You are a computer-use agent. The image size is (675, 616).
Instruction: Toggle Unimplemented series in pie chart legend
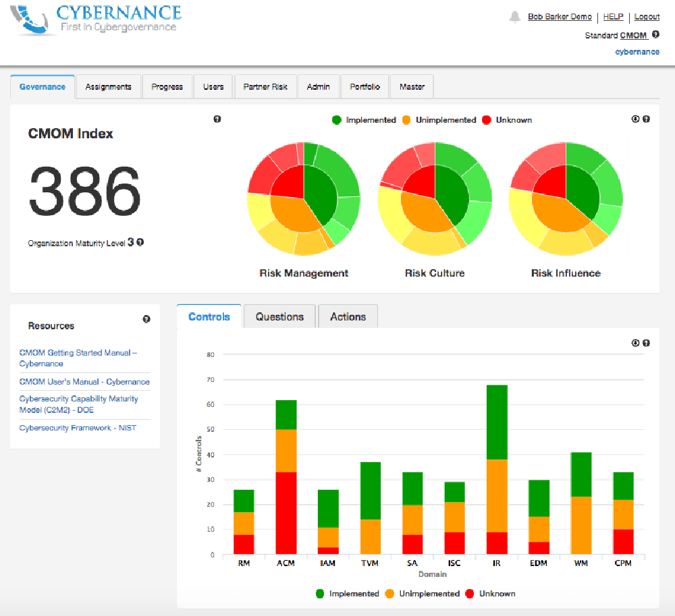coord(439,120)
